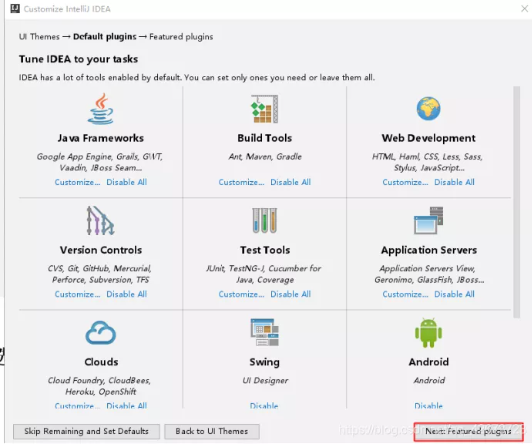Customize Java Frameworks plugins
The height and width of the screenshot is (446, 532).
tap(77, 182)
